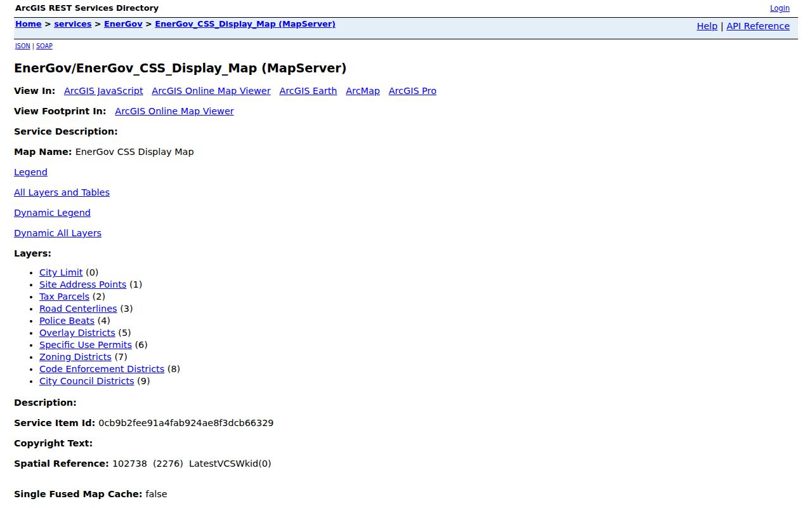
Task: Click the EnerGov_CSS_Display_Map (MapServer) breadcrumb
Action: point(245,24)
